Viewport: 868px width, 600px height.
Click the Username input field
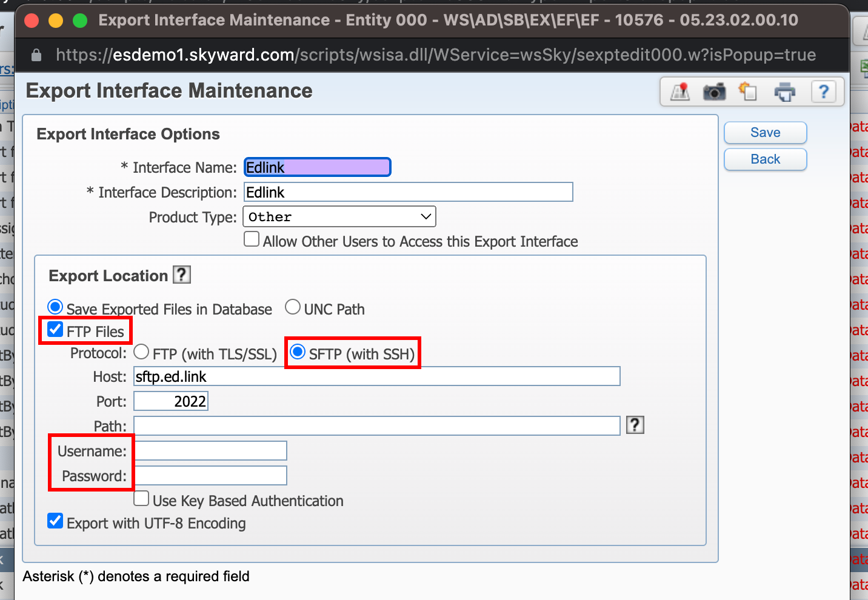210,451
